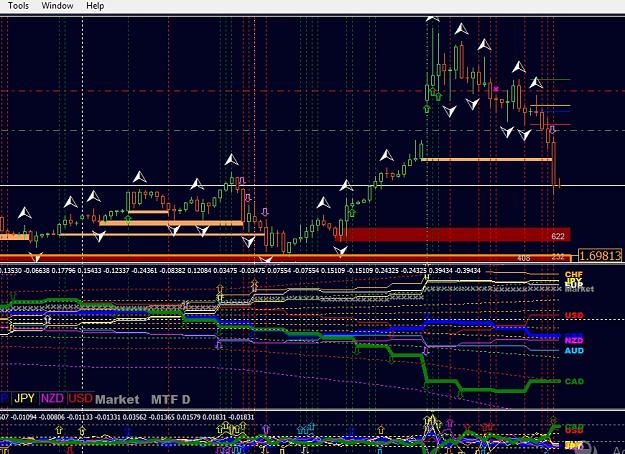Select the dark red zone labeled 622

[x=453, y=234]
